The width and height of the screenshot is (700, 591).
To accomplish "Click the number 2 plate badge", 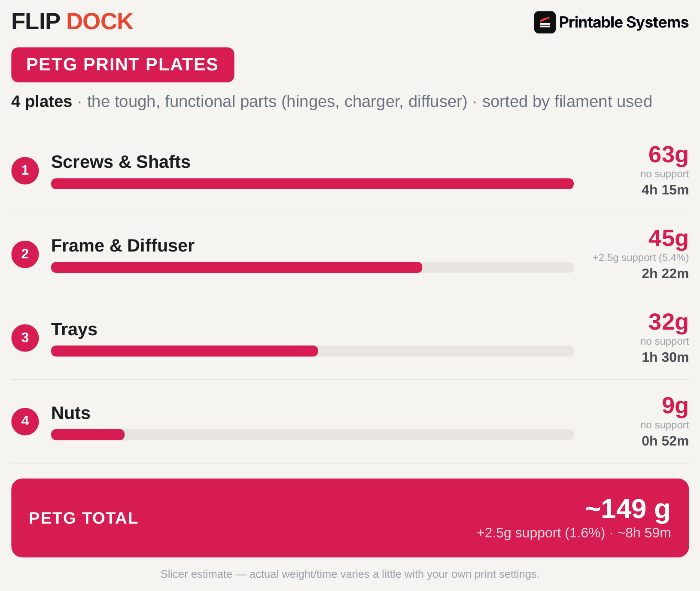I will (25, 254).
